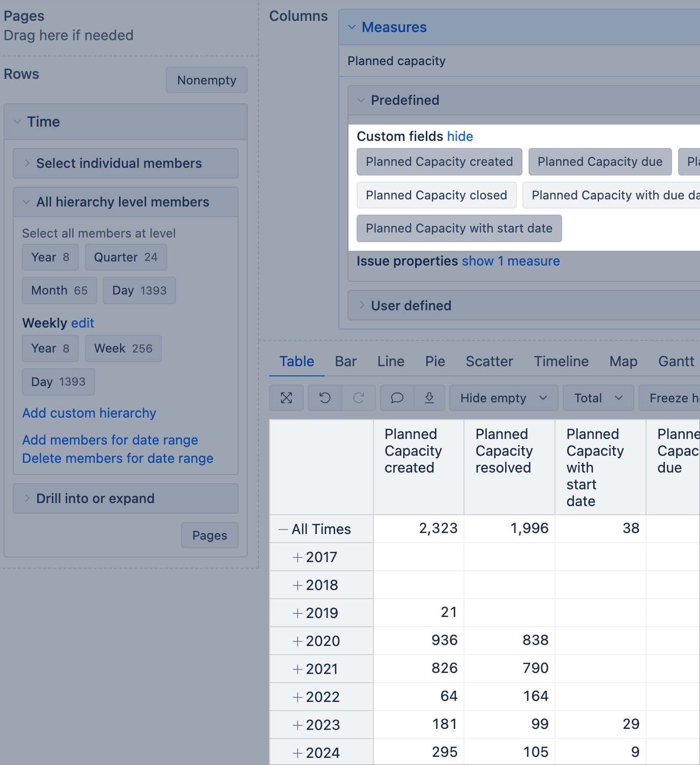Image resolution: width=700 pixels, height=765 pixels.
Task: Click the fullscreen expand icon in toolbar
Action: (x=286, y=398)
